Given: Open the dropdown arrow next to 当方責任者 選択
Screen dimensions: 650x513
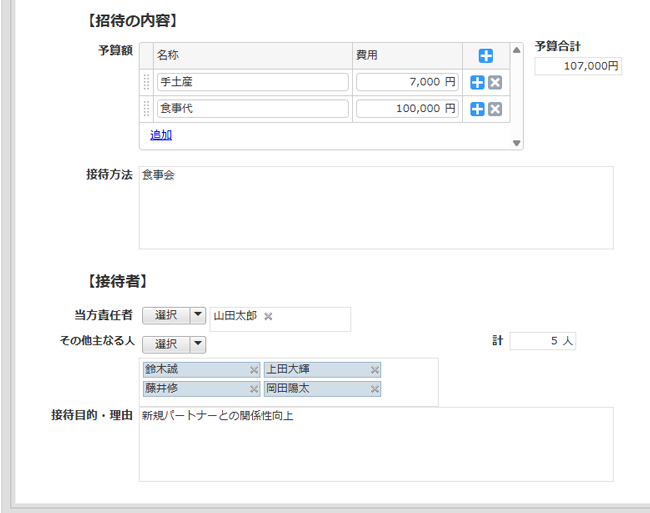Looking at the screenshot, I should tap(198, 316).
